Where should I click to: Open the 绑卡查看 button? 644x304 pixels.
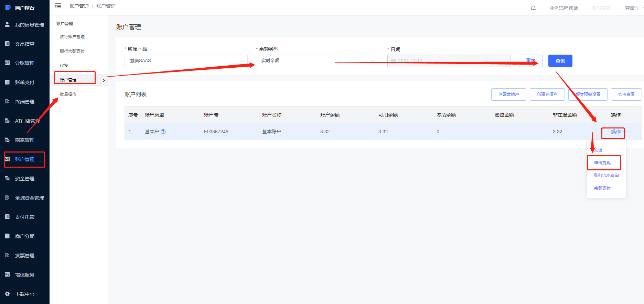[626, 94]
